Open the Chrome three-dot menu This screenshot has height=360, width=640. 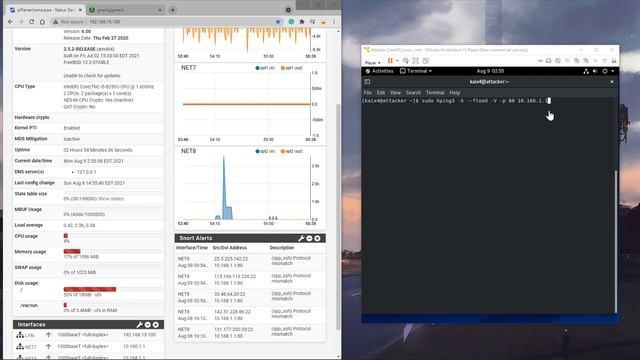point(334,22)
